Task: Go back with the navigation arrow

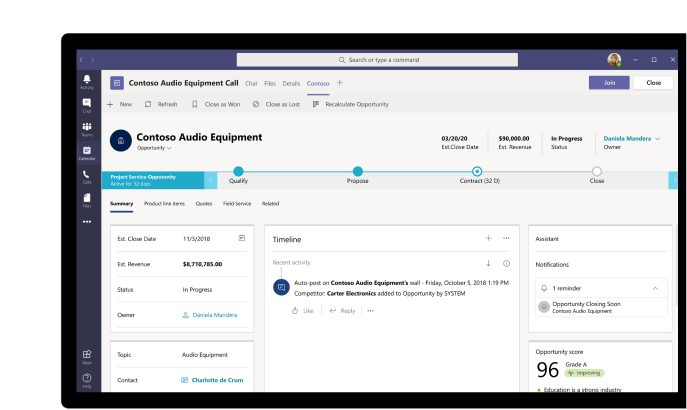Action: [81, 60]
